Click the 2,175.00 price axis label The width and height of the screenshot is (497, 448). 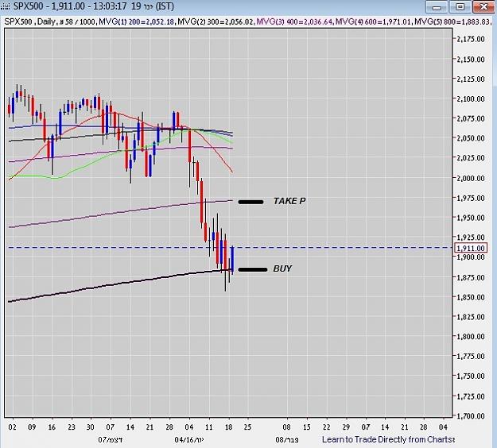(x=471, y=39)
